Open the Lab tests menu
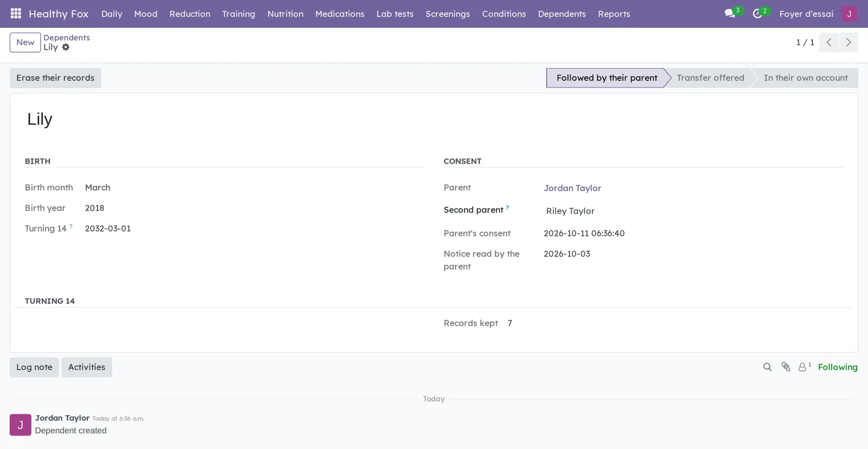868x449 pixels. point(395,14)
